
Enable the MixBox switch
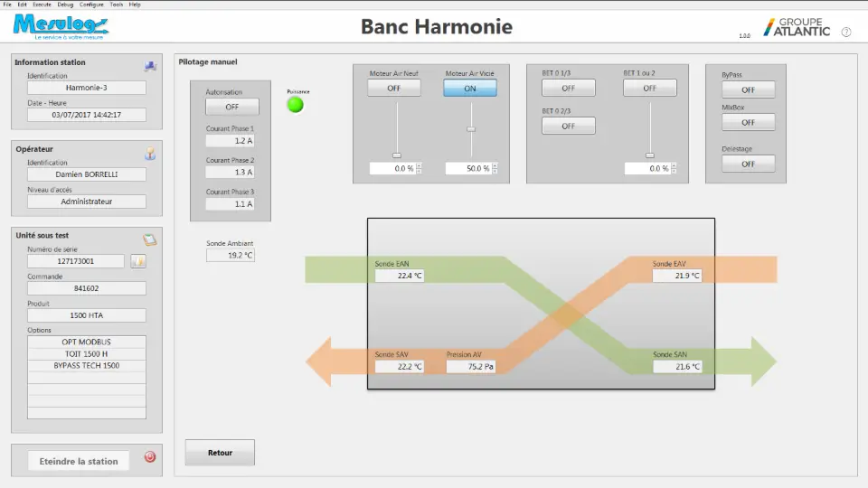click(748, 122)
